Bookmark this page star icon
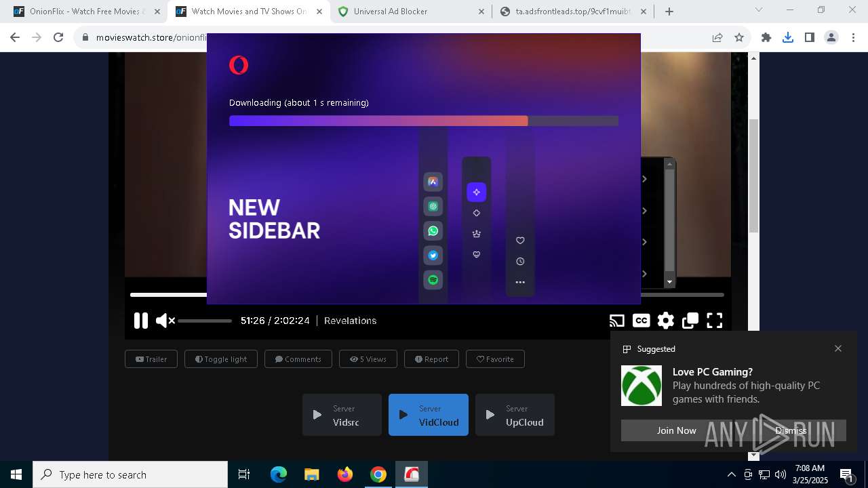 point(739,38)
